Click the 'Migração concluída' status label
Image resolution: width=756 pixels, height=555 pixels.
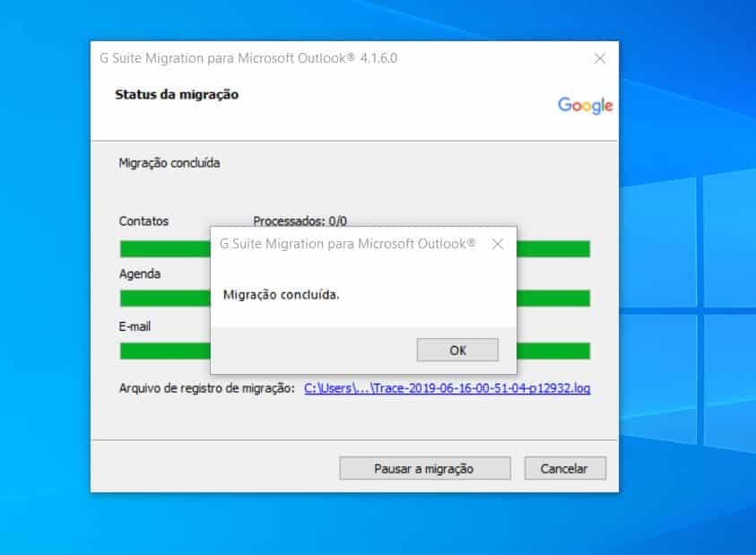(x=169, y=163)
